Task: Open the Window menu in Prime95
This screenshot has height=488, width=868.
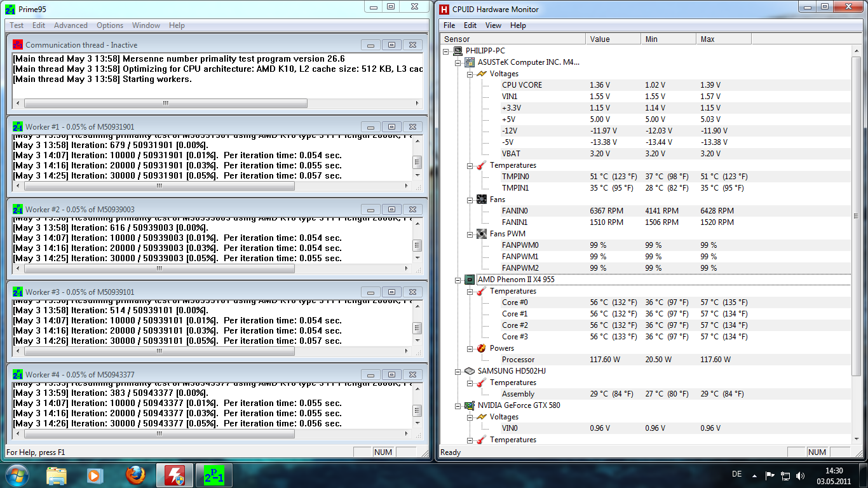Action: (146, 25)
